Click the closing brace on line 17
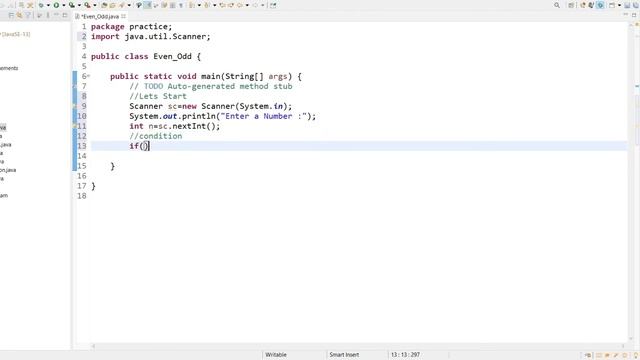640x360 pixels. point(93,186)
